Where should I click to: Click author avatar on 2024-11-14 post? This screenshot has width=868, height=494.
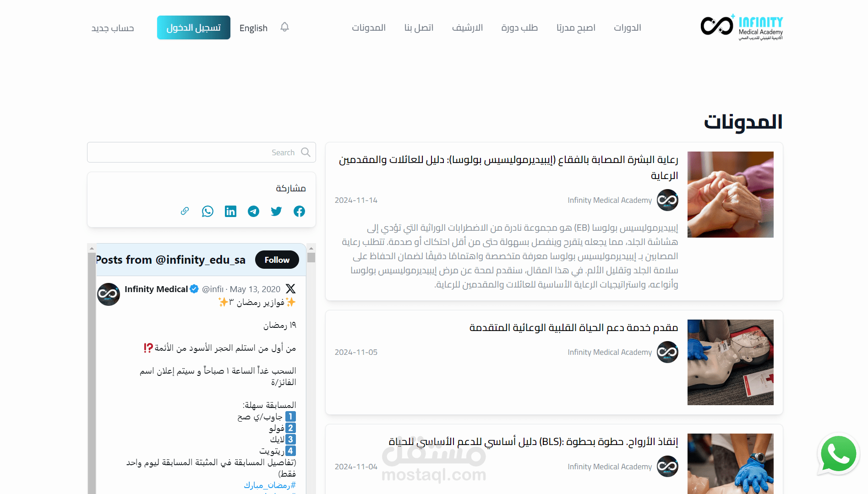point(667,200)
